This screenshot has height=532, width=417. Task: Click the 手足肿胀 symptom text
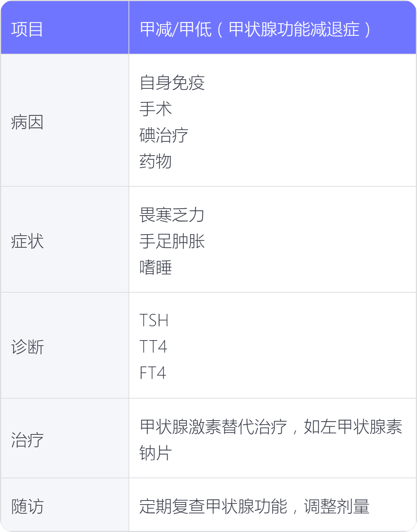[172, 241]
